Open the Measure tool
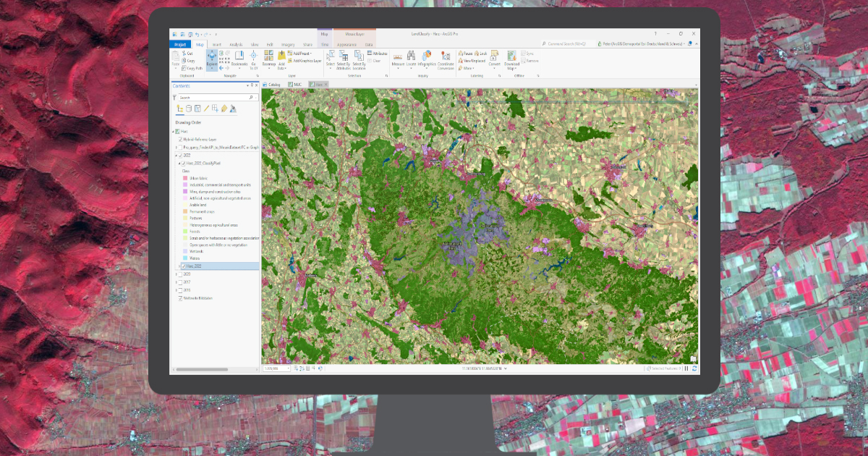The width and height of the screenshot is (868, 456). [397, 56]
